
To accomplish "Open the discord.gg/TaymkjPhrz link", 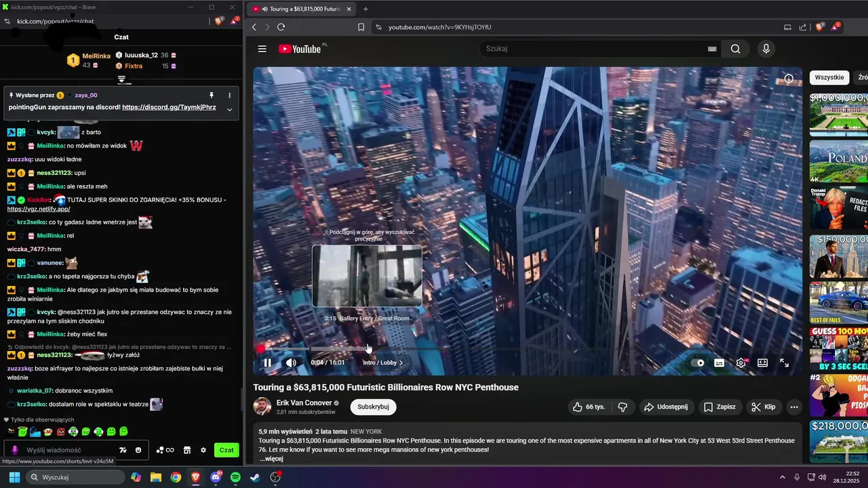I will point(169,107).
